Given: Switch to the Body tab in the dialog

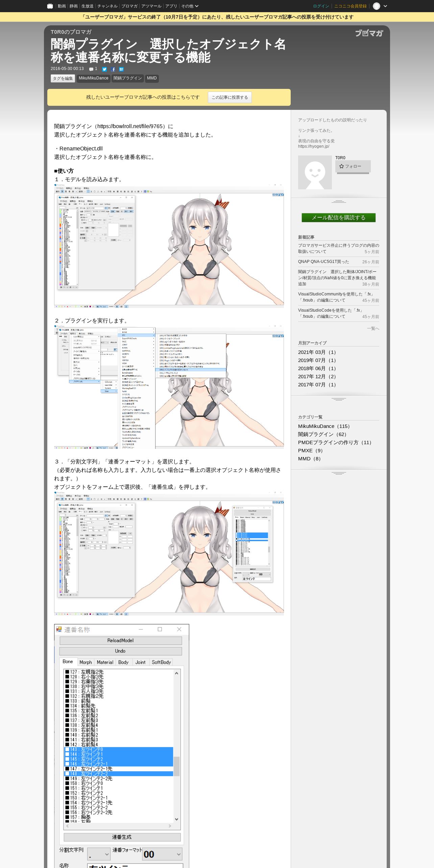Looking at the screenshot, I should point(123,662).
